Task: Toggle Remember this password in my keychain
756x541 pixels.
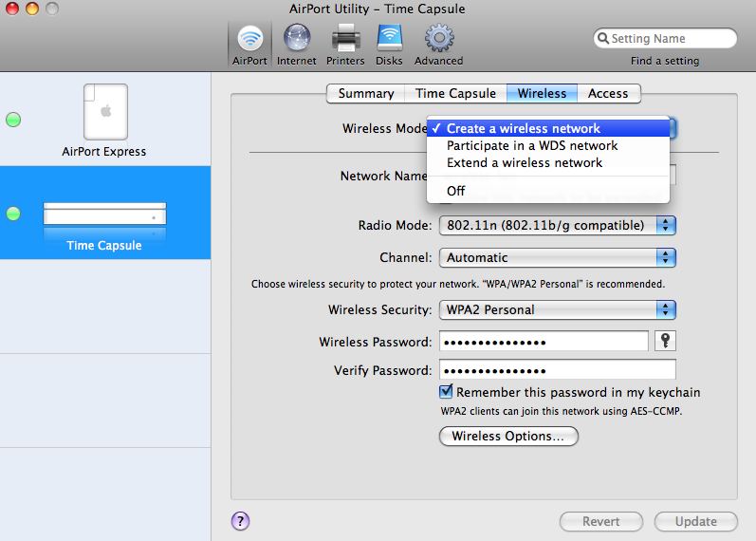Action: [446, 391]
